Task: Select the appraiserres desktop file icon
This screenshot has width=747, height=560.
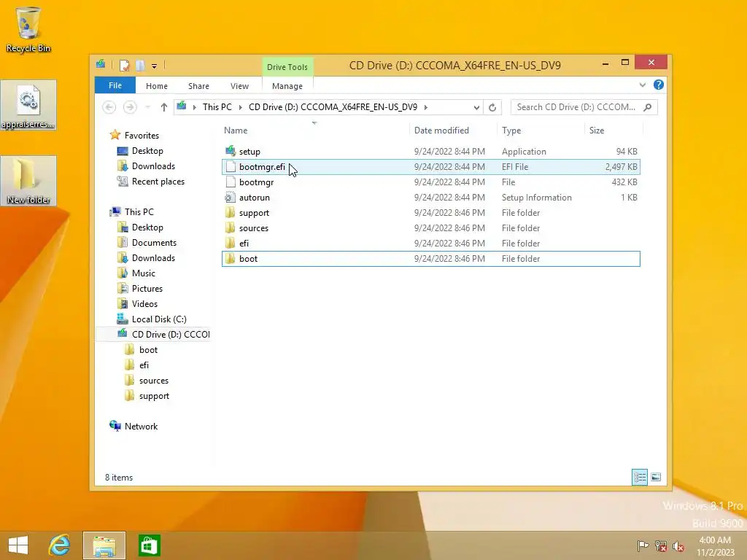Action: 28,105
